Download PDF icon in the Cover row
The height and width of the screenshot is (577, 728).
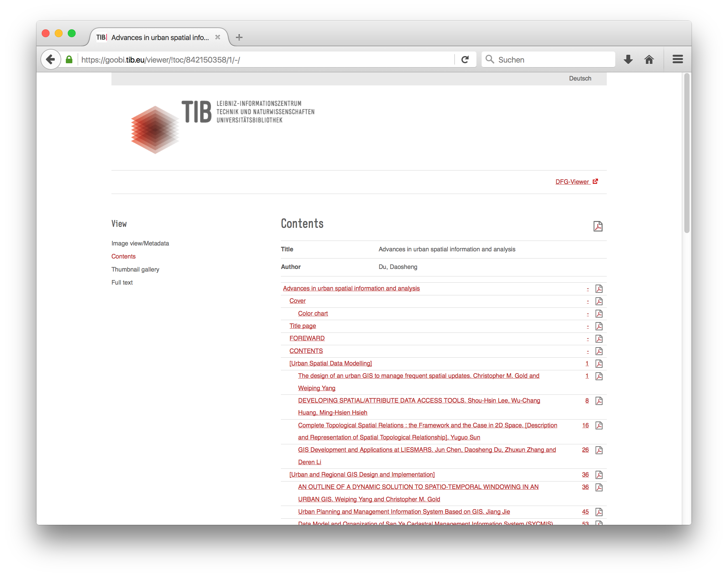[x=599, y=301]
